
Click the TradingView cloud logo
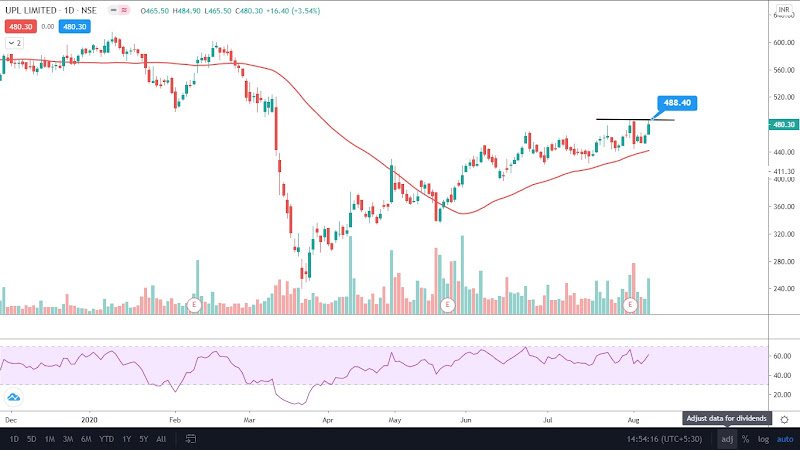tap(14, 397)
